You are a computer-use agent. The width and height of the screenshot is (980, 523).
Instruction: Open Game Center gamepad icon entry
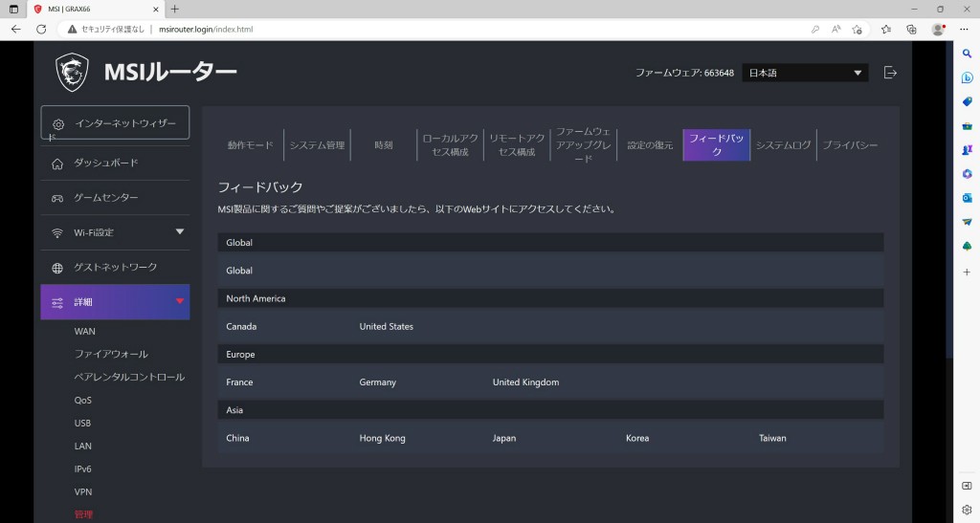(x=57, y=198)
